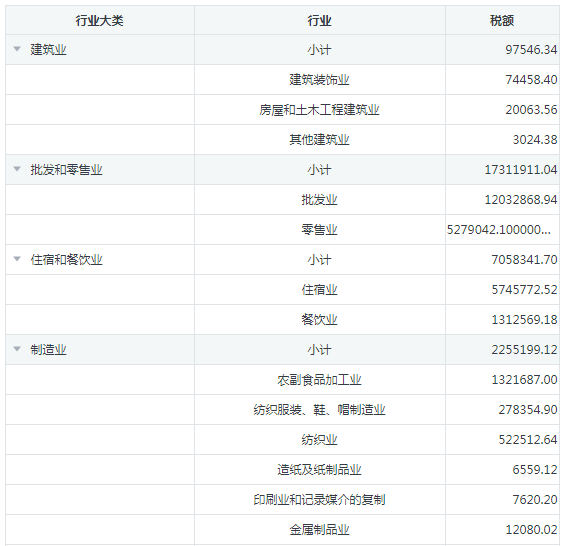Screen dimensions: 565x546
Task: Select the 住宿业 industry cell
Action: tap(320, 290)
